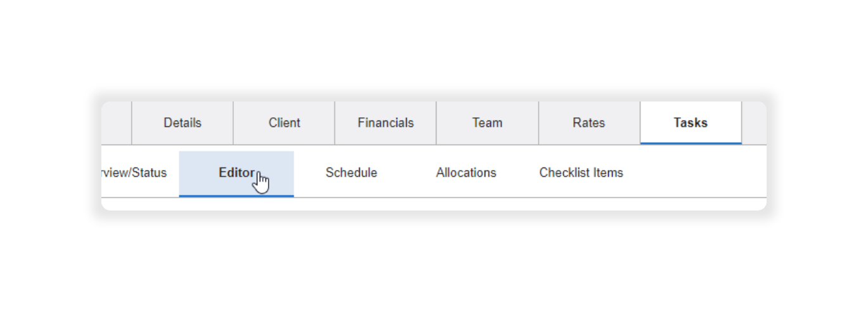Viewport: 868px width, 312px height.
Task: Show the Team members section
Action: tap(487, 123)
